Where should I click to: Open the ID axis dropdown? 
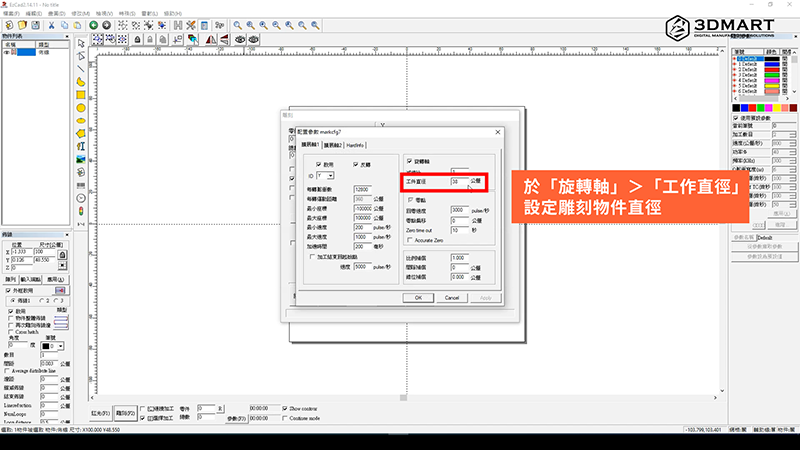(330, 175)
